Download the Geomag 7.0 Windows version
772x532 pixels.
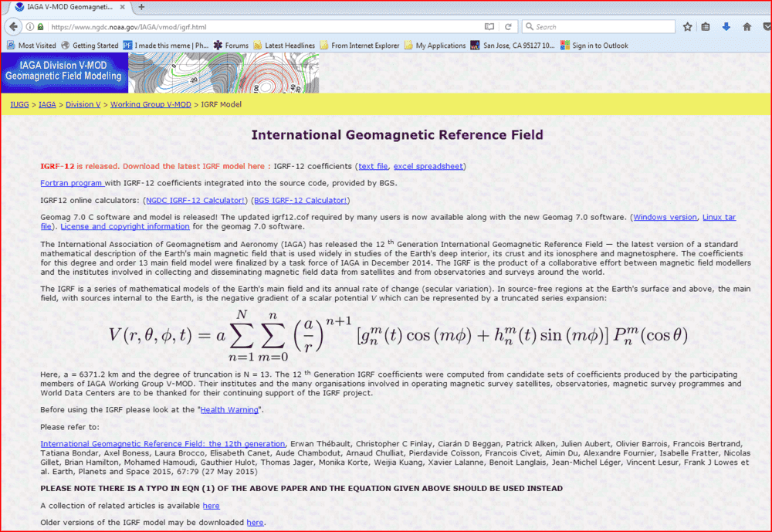point(665,217)
